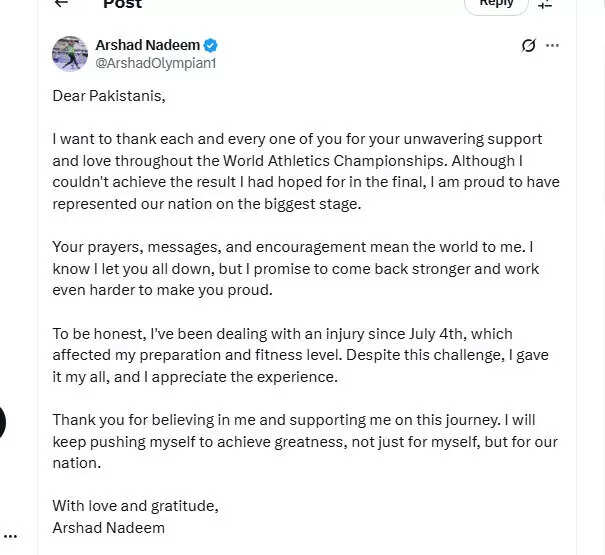Click the Reply button at top

[496, 4]
